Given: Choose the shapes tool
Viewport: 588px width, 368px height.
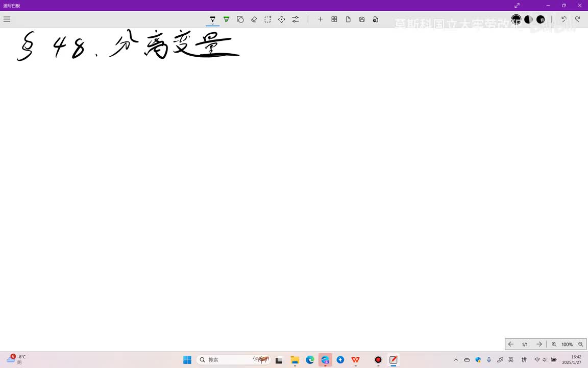Looking at the screenshot, I should tap(240, 19).
